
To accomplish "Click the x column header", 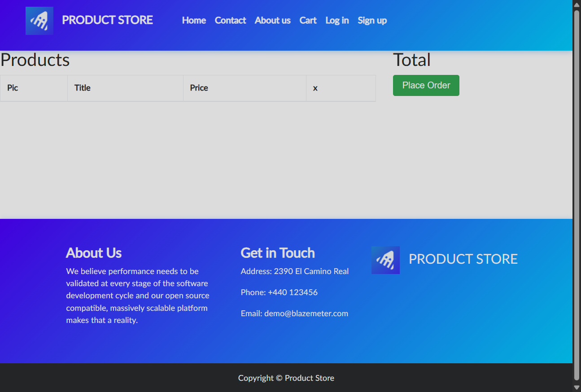I will (315, 88).
